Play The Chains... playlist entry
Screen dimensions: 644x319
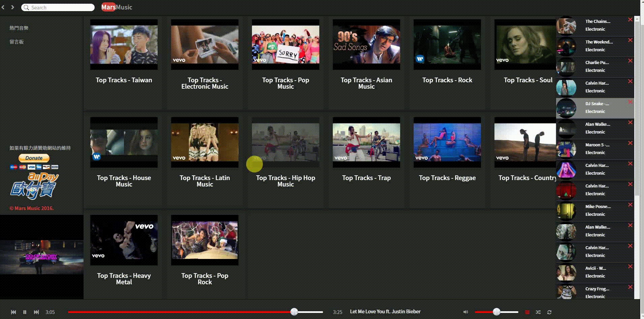(x=595, y=26)
